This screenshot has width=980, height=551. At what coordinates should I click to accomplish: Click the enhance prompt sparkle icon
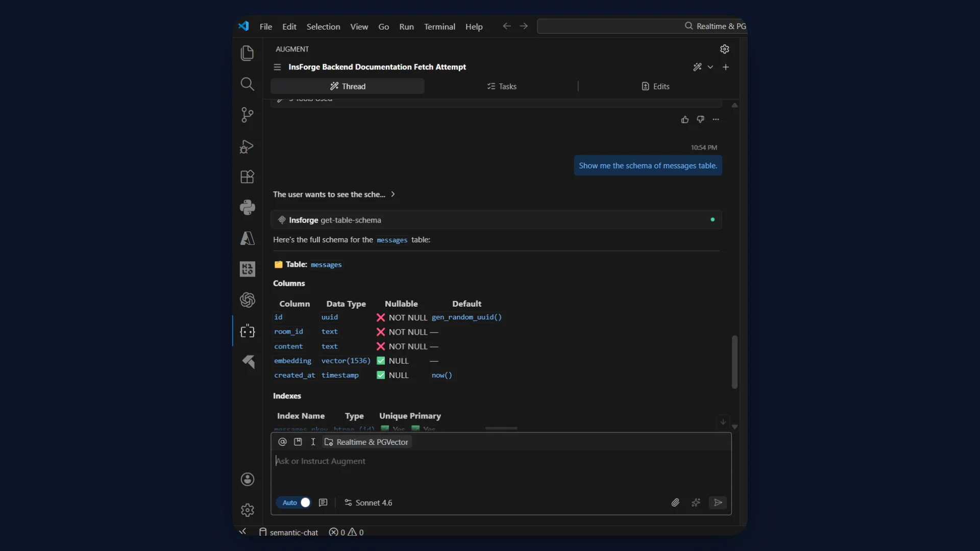pyautogui.click(x=696, y=503)
